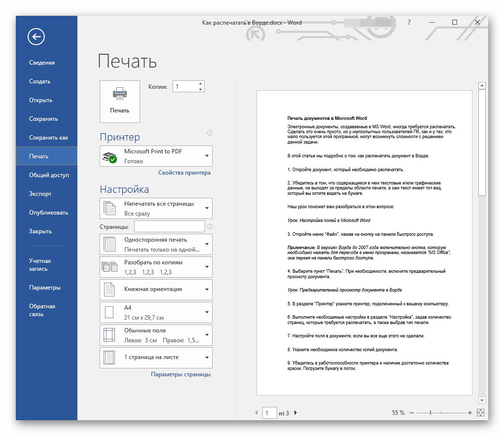Click the Параметры страницы link
Viewport: 504px width, 436px height.
click(x=180, y=374)
